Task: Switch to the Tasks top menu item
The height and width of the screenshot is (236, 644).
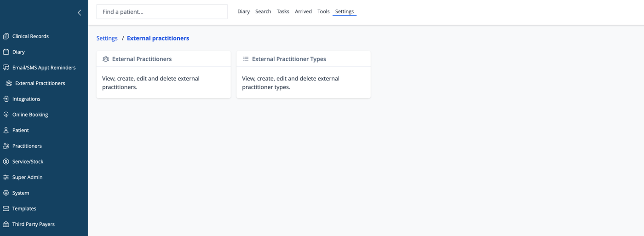Action: pos(283,12)
